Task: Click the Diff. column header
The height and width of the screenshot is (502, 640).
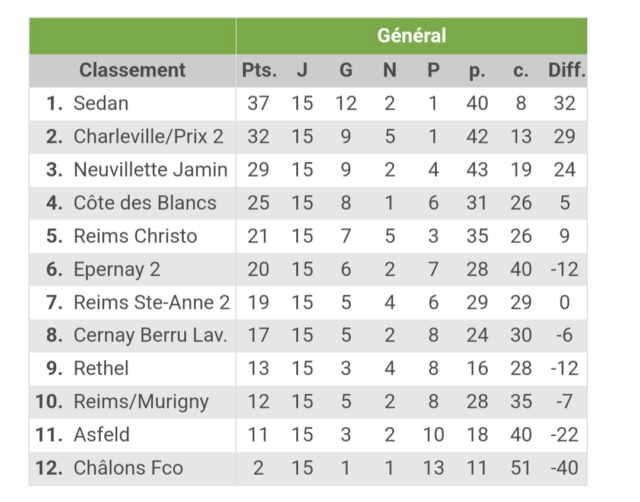Action: [x=567, y=70]
